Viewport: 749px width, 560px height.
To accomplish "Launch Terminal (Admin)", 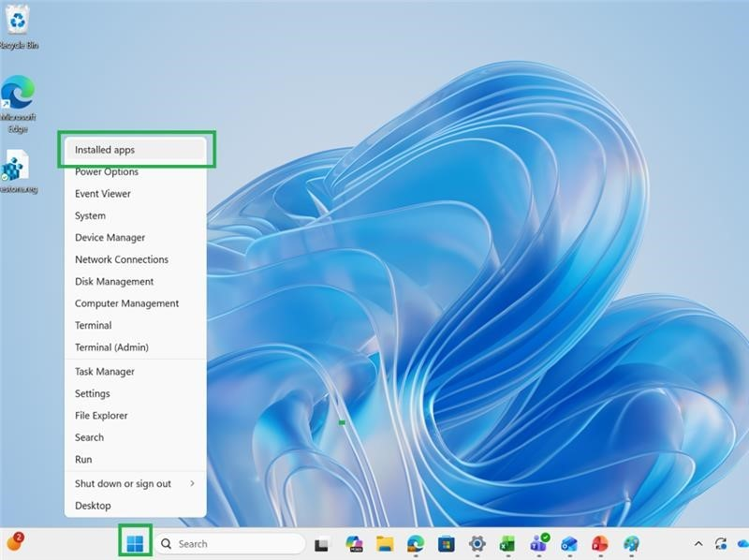I will (135, 347).
